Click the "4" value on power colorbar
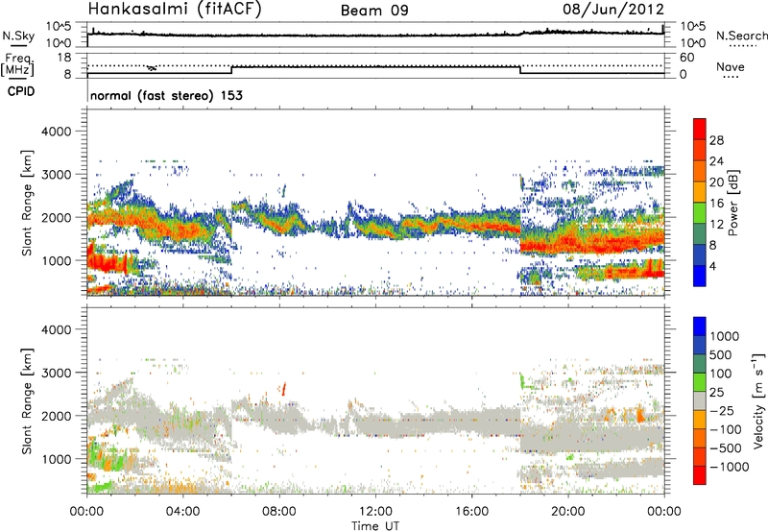Viewport: 768px width, 532px height. [x=712, y=266]
